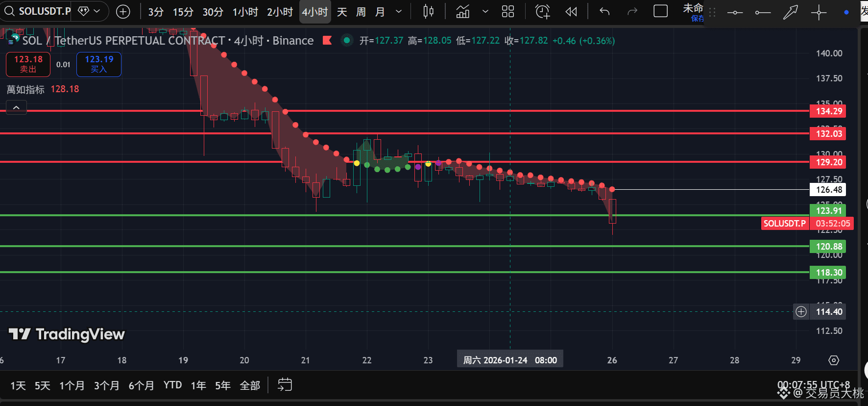Select the horizontal line drawing tool
Viewport: 868px width, 406px height.
tap(735, 13)
